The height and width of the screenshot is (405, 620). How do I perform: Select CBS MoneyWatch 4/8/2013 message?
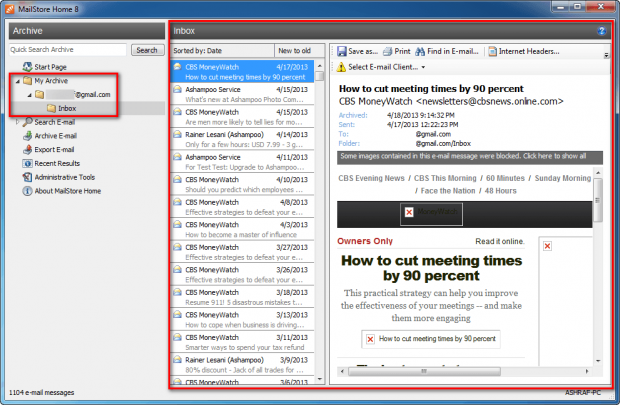242,207
